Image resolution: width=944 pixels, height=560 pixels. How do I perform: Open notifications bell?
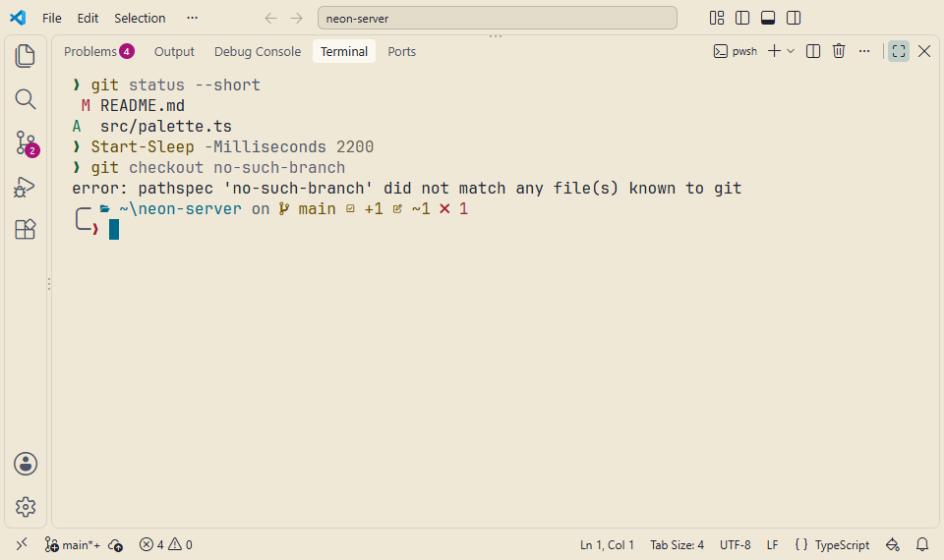921,544
